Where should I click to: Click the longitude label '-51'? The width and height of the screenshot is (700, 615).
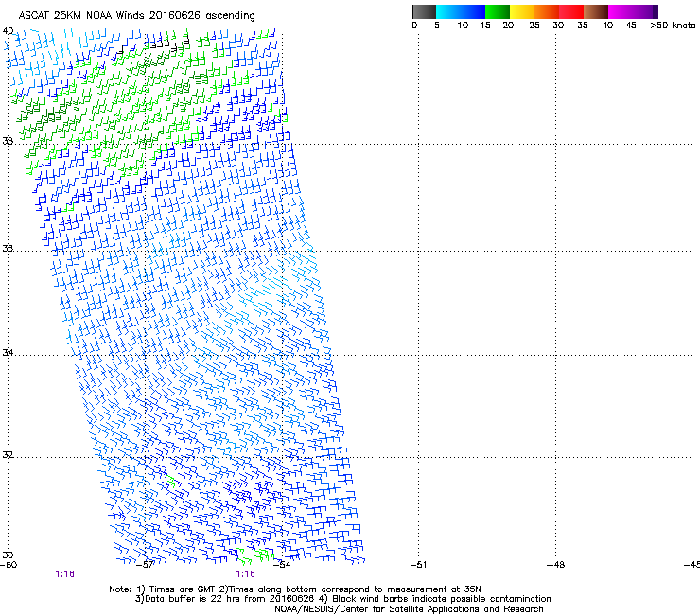click(x=418, y=565)
